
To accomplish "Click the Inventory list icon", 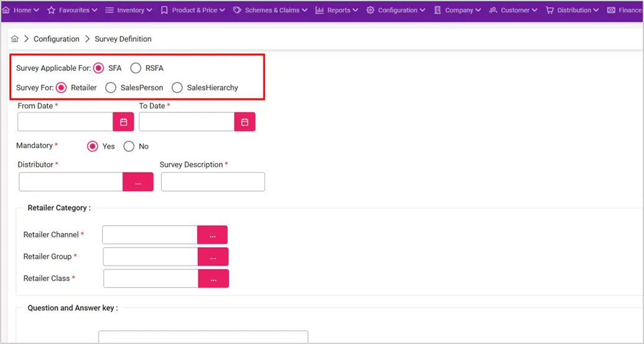I will 110,10.
